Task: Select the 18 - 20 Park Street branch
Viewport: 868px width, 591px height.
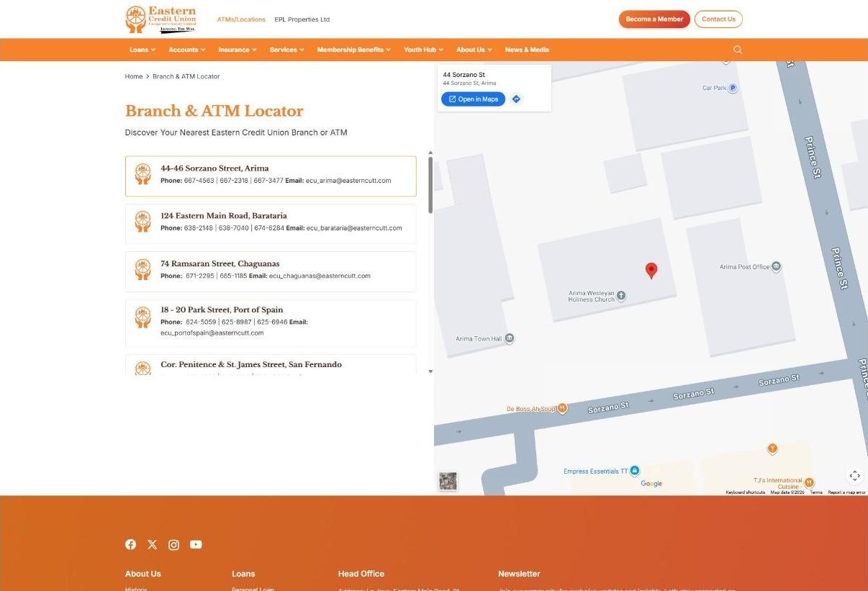Action: tap(271, 323)
